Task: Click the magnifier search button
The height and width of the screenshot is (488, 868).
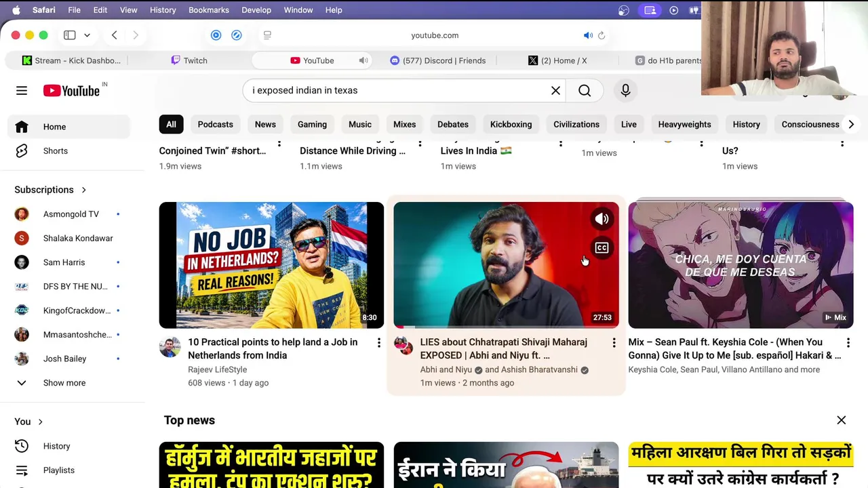Action: (x=585, y=90)
